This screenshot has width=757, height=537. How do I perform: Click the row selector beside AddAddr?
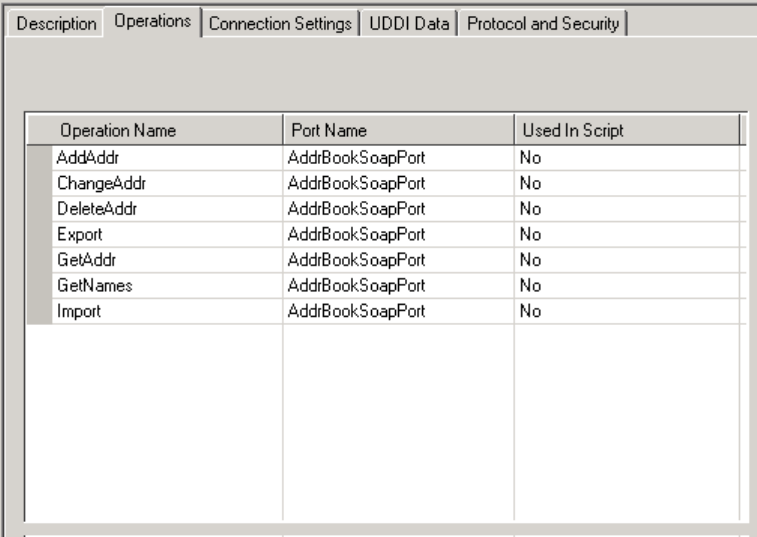[37, 158]
